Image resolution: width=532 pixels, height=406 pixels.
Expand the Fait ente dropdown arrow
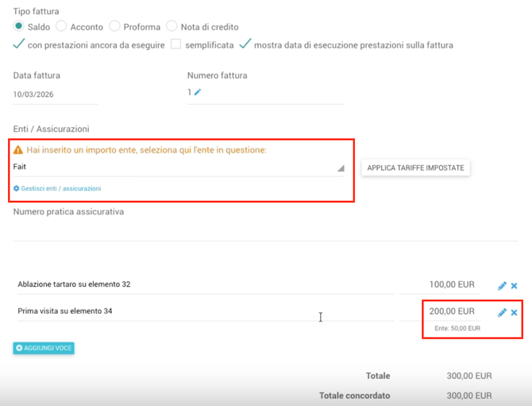(x=341, y=168)
